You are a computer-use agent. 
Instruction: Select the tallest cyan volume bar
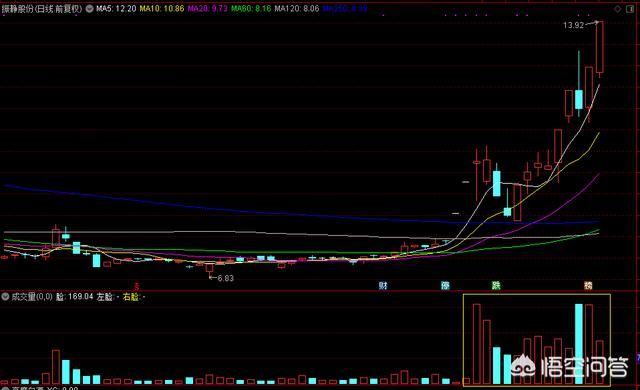click(579, 344)
